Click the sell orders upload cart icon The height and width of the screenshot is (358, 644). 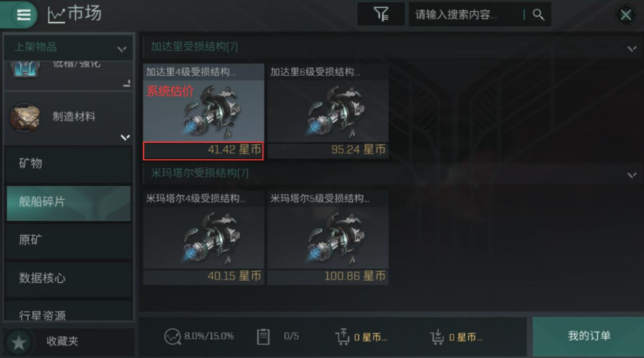click(x=342, y=336)
